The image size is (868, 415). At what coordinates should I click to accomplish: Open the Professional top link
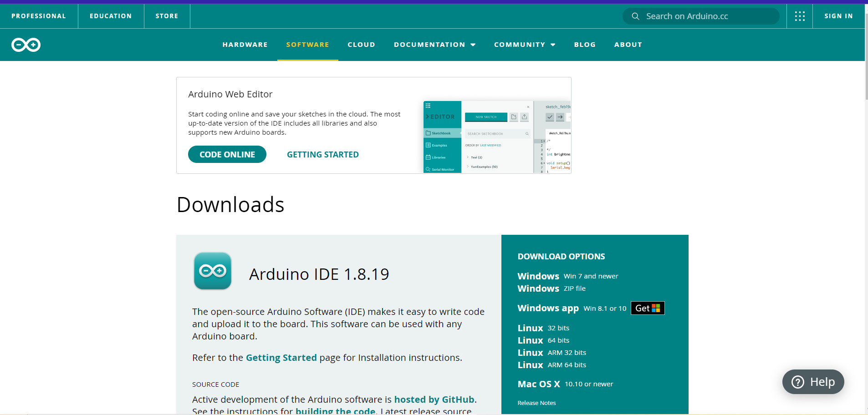pos(39,16)
